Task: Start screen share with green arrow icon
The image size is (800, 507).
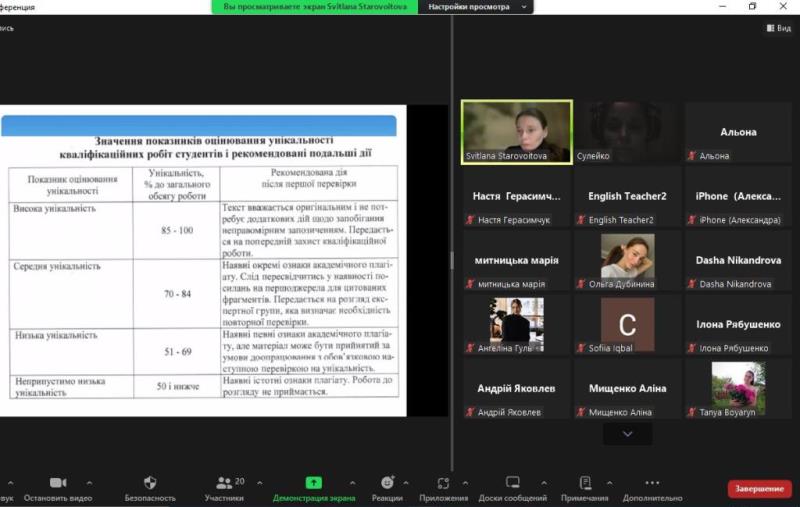Action: [x=314, y=483]
